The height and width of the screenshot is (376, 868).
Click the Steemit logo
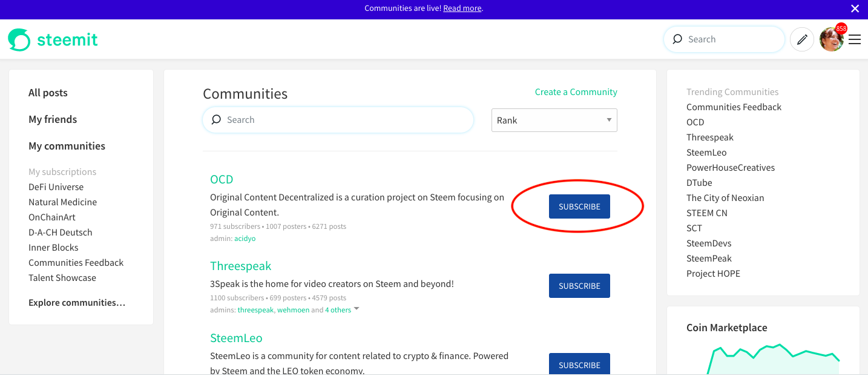pos(53,39)
